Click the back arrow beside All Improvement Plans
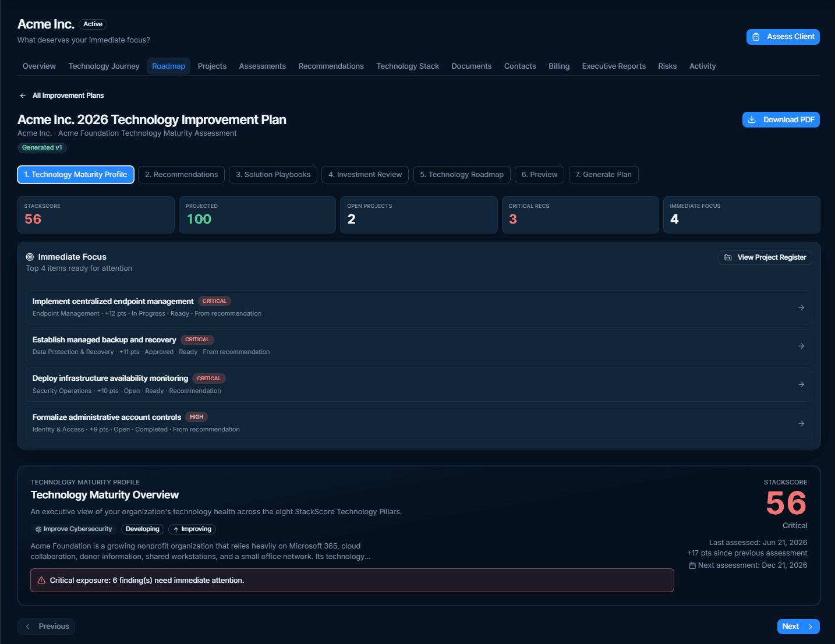The image size is (835, 644). (x=23, y=95)
